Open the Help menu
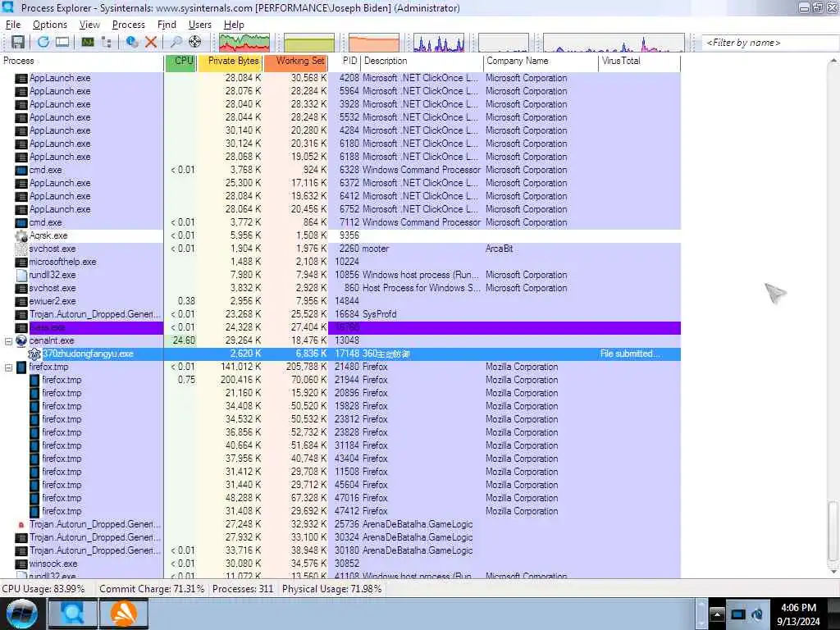Screen dimensions: 840x630 (234, 25)
